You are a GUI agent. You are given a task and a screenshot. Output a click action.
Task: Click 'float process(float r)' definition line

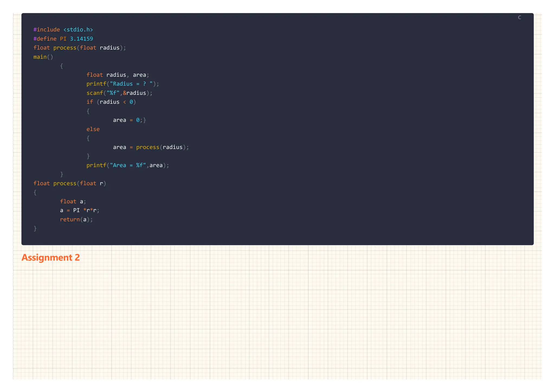click(70, 183)
